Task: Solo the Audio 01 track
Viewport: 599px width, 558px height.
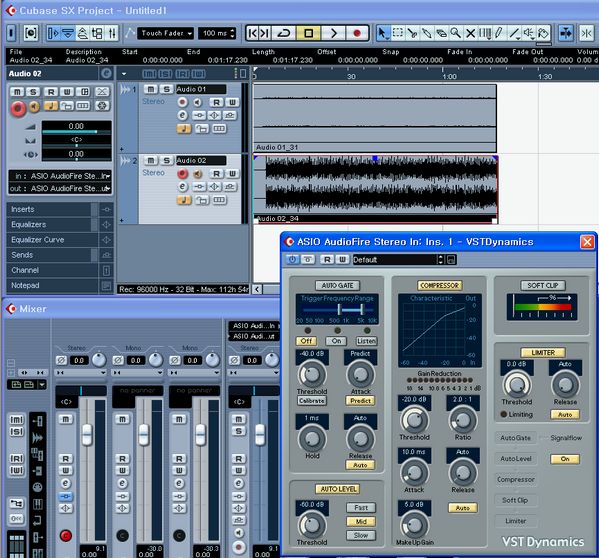Action: pyautogui.click(x=167, y=89)
